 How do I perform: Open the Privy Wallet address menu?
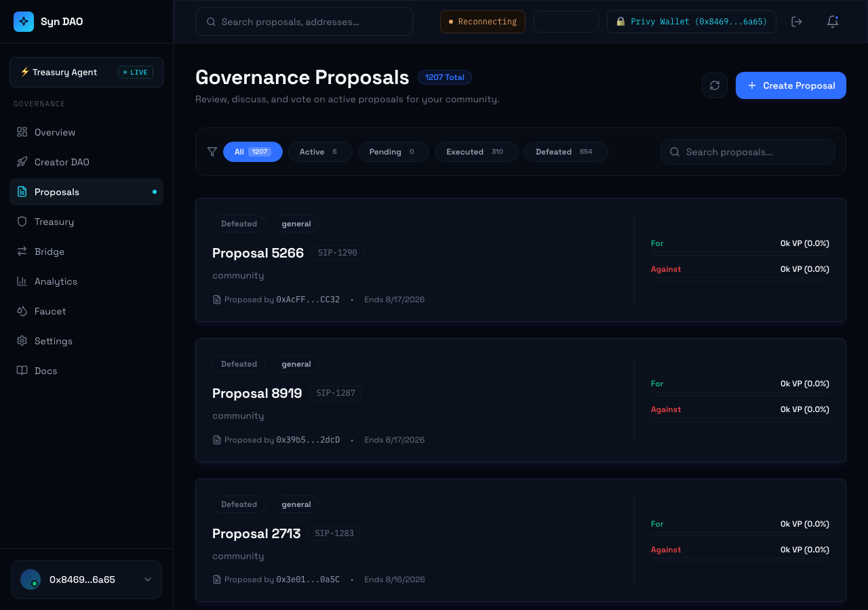tap(692, 22)
